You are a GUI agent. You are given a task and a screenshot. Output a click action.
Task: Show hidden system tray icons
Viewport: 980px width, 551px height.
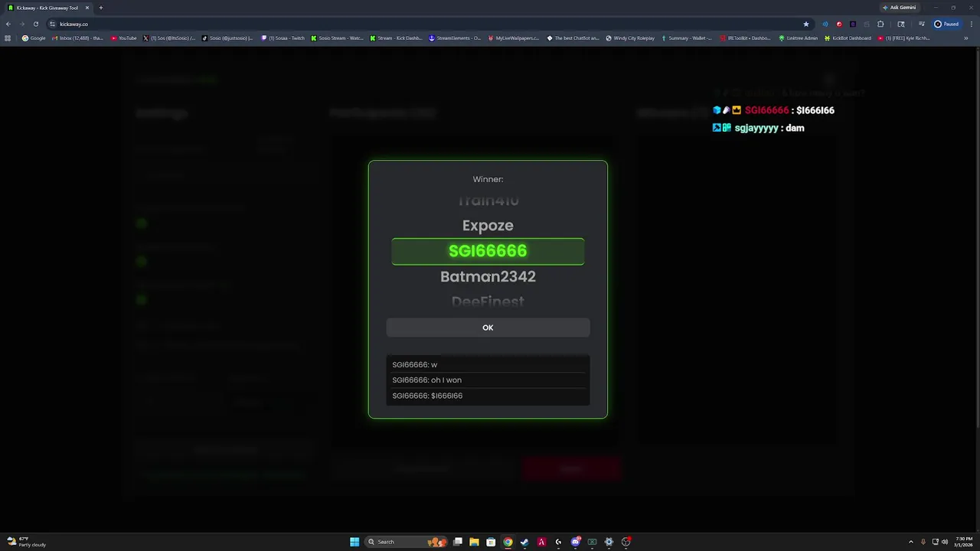coord(910,542)
